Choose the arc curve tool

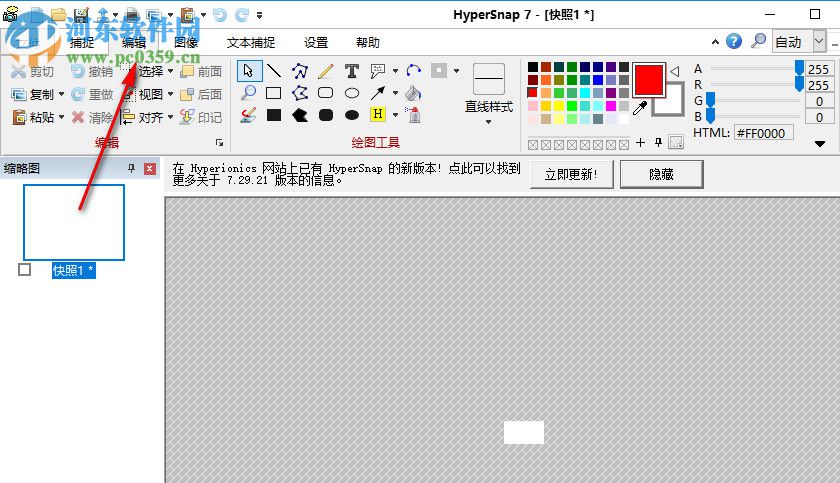click(x=414, y=71)
